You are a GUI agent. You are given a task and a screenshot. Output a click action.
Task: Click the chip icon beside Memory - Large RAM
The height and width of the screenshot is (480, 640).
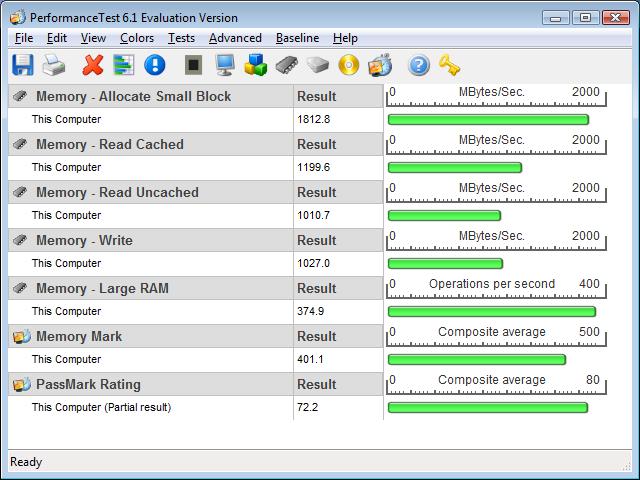coord(20,288)
